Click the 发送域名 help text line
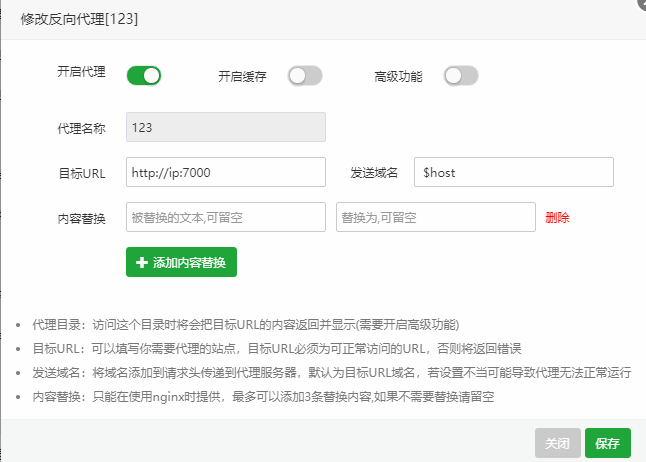 [x=332, y=373]
